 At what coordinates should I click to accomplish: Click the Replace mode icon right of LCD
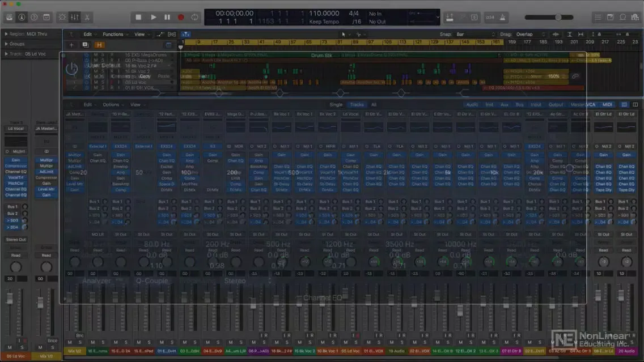click(450, 17)
